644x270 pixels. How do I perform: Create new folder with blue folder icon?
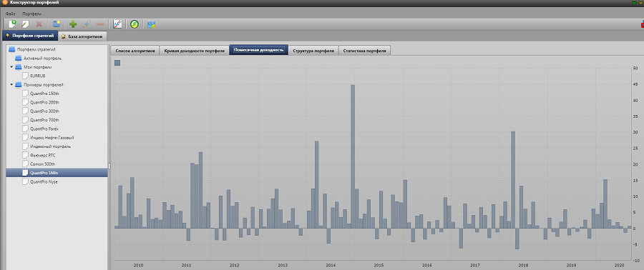click(x=57, y=24)
